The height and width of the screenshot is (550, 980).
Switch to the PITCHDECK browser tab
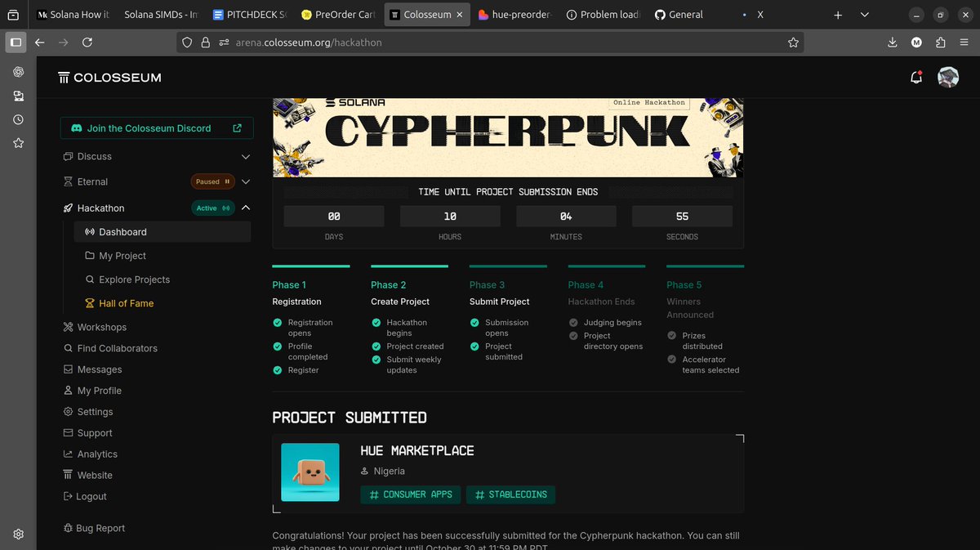[x=250, y=15]
